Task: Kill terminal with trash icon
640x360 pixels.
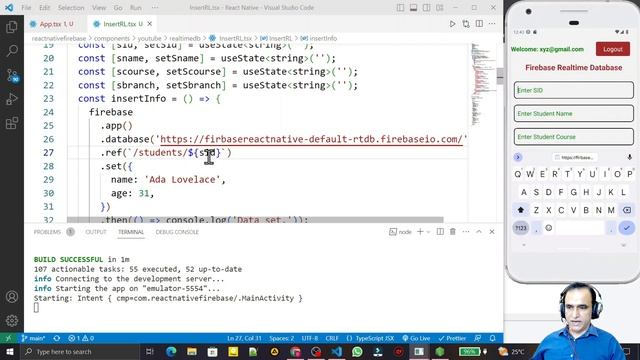Action: [453, 232]
